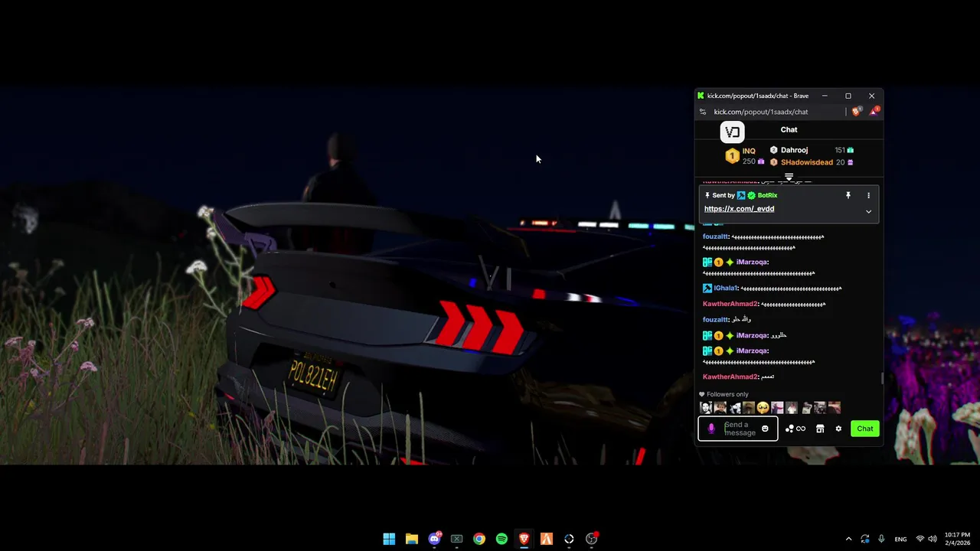Click in the Send a message field
The height and width of the screenshot is (551, 980).
(740, 429)
